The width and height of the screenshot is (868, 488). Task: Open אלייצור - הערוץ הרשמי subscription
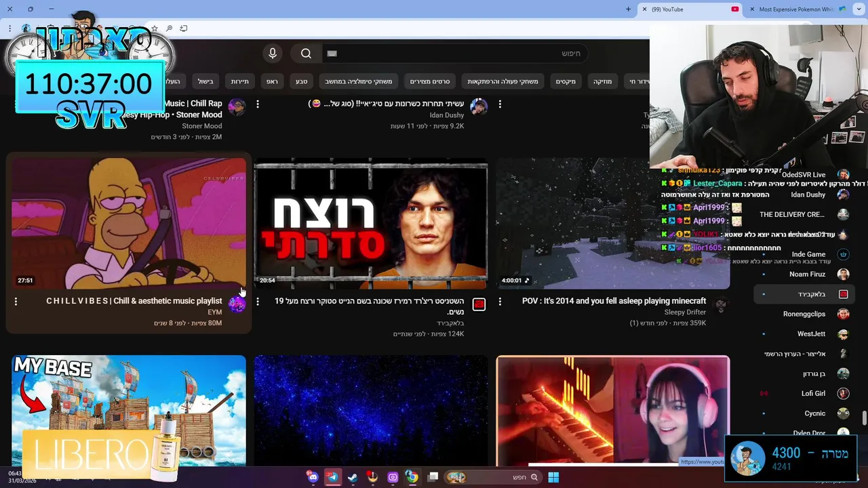point(804,354)
